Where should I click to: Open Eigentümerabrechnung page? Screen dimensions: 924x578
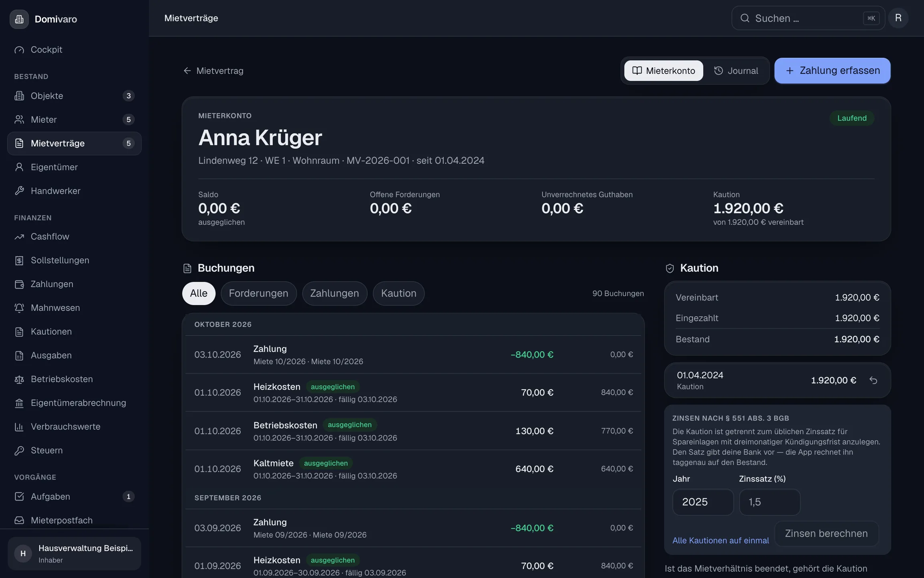tap(74, 403)
